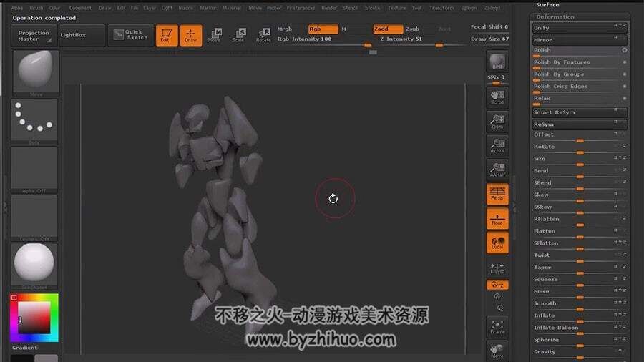This screenshot has width=644, height=362.
Task: Open the material sphere selector
Action: tap(34, 266)
